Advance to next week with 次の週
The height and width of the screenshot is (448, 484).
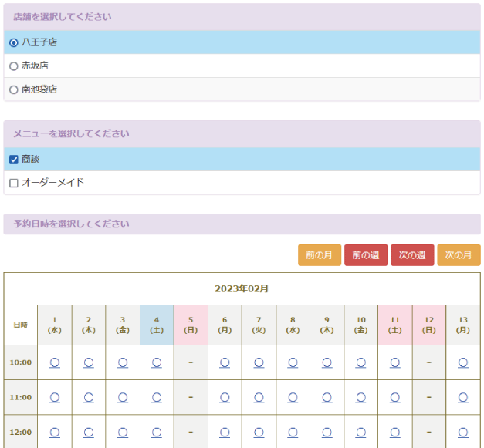coord(412,255)
